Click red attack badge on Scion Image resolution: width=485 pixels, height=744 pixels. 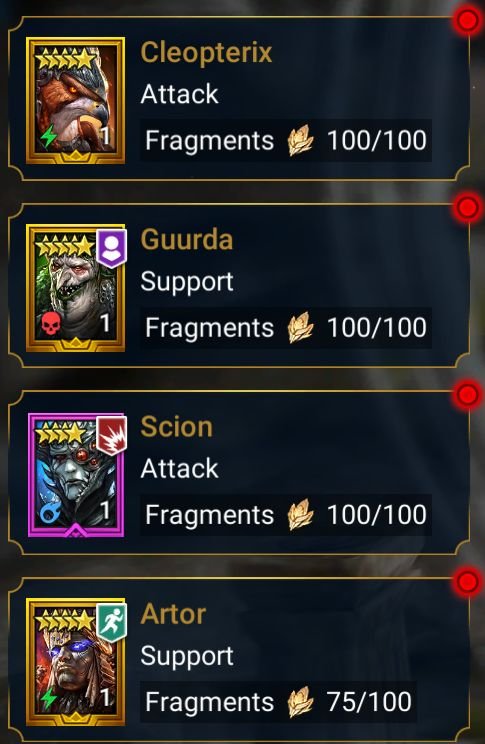pos(112,435)
